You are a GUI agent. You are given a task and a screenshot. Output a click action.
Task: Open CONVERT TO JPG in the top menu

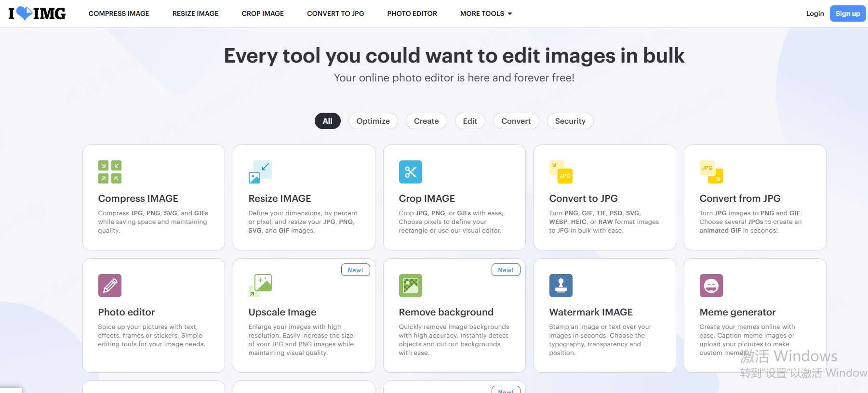[335, 13]
